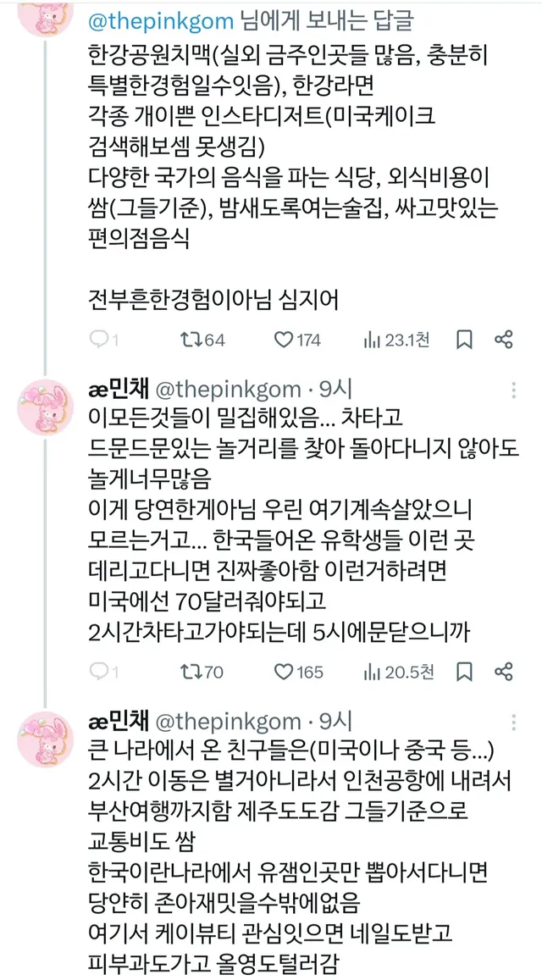The width and height of the screenshot is (542, 980).
Task: Share the tweet with 23.1천 views
Action: click(x=503, y=340)
